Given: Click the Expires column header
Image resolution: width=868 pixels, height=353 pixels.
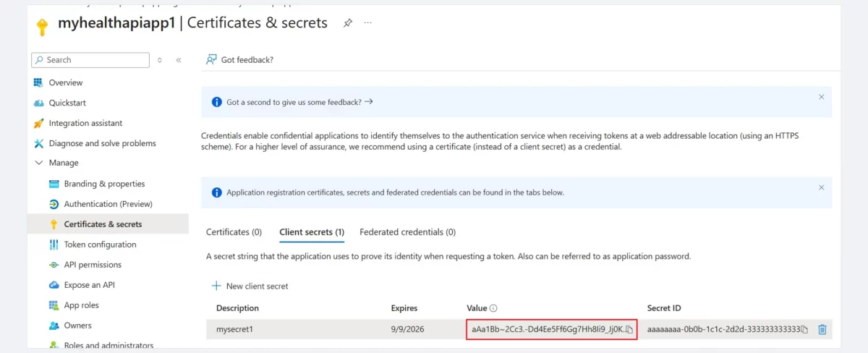Looking at the screenshot, I should coord(404,308).
